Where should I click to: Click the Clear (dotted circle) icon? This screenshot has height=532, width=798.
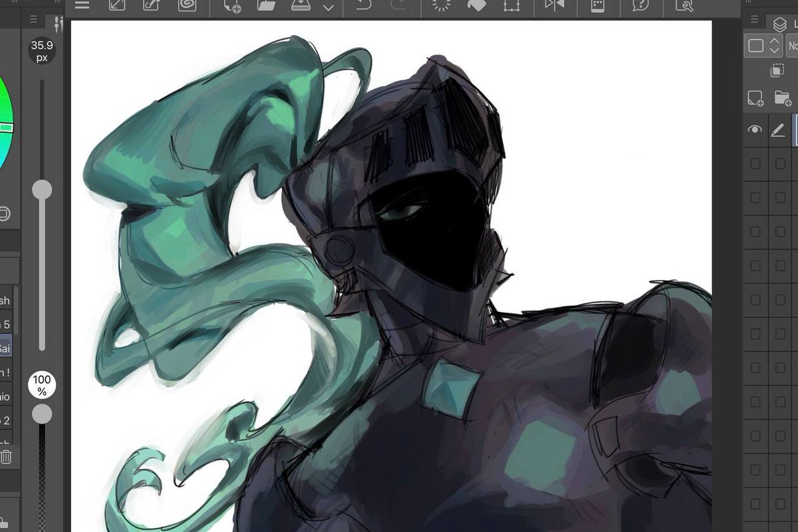pyautogui.click(x=442, y=5)
